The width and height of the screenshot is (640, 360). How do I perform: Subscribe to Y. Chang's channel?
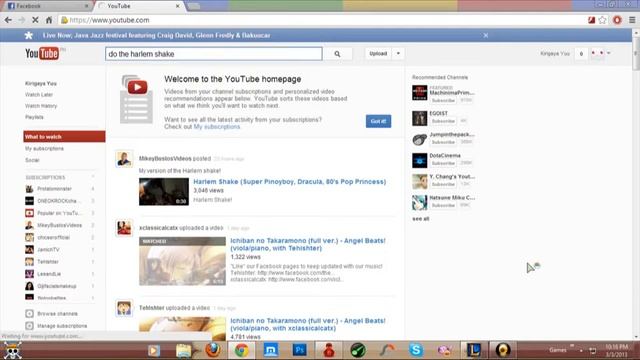[x=443, y=184]
